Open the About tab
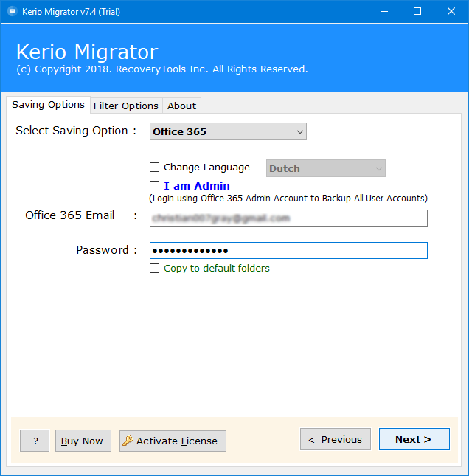The height and width of the screenshot is (476, 469). [x=181, y=106]
